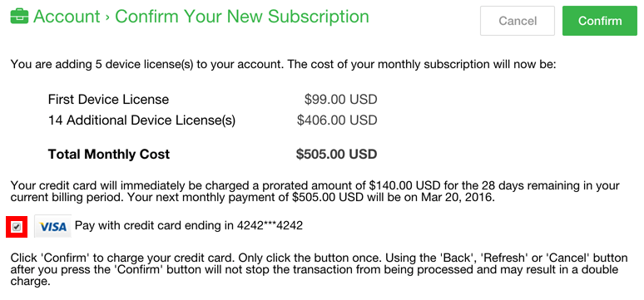The width and height of the screenshot is (644, 300).
Task: Click the 'Pay with credit card ending in 4242***4242' label
Action: click(189, 226)
